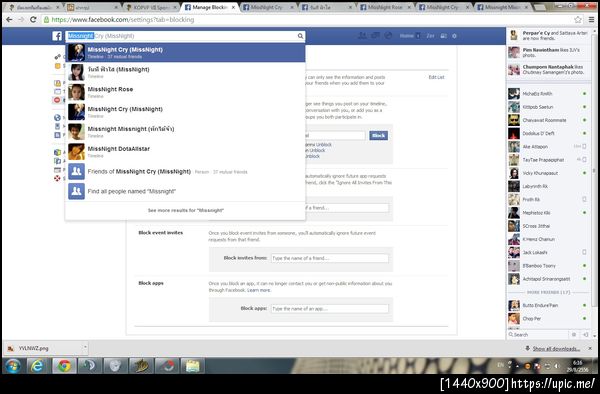Image resolution: width=600 pixels, height=394 pixels.
Task: Click the chat sidebar vertical scrollbar
Action: point(594,171)
